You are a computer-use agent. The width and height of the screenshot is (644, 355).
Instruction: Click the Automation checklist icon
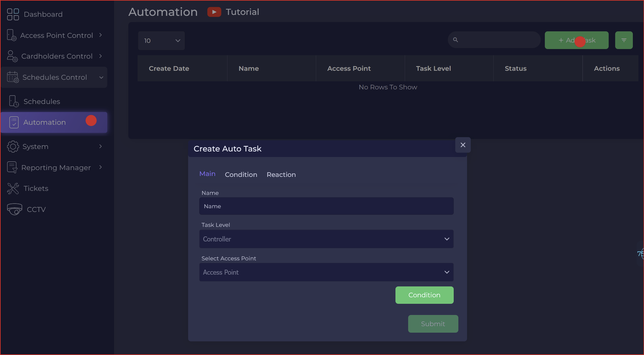click(14, 122)
